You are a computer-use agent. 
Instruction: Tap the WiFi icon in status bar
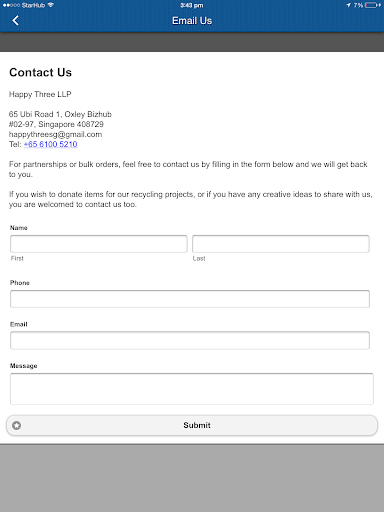[x=51, y=5]
